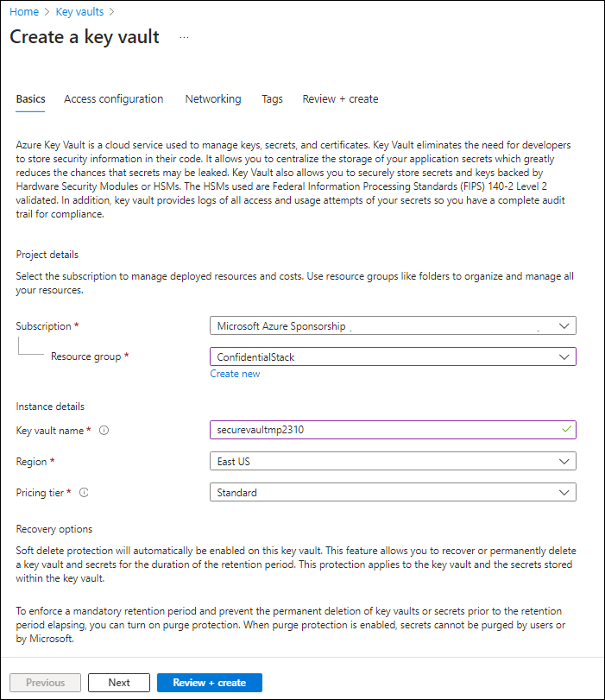
Task: Select the Tags tab
Action: click(272, 98)
